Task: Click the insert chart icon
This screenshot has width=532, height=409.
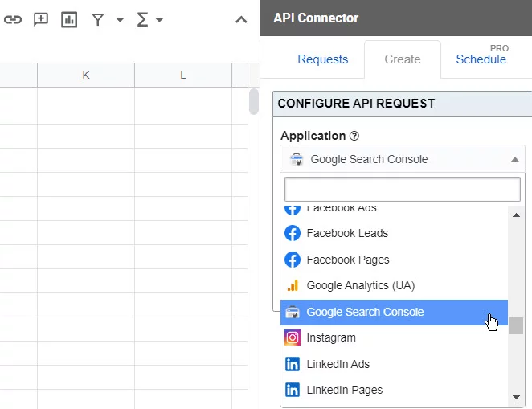Action: (69, 19)
